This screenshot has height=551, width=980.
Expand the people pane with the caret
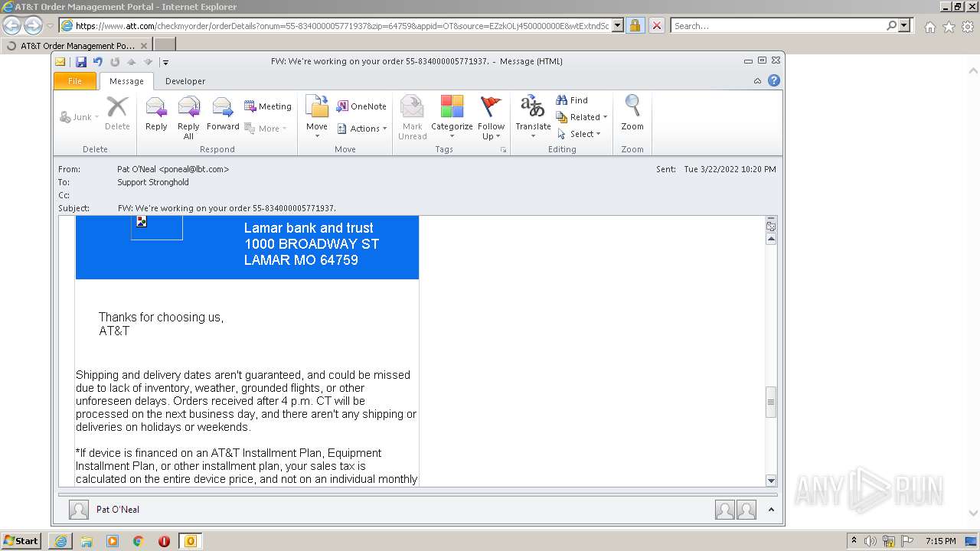tap(771, 510)
